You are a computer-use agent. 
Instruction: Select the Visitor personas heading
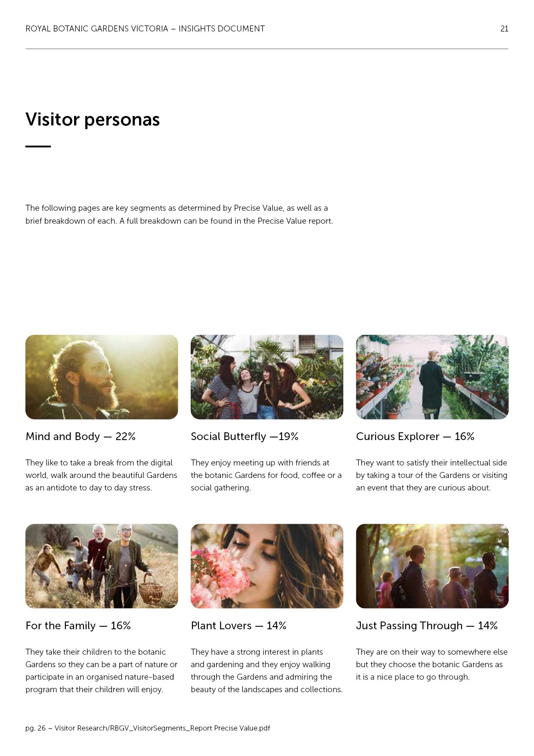(x=93, y=119)
